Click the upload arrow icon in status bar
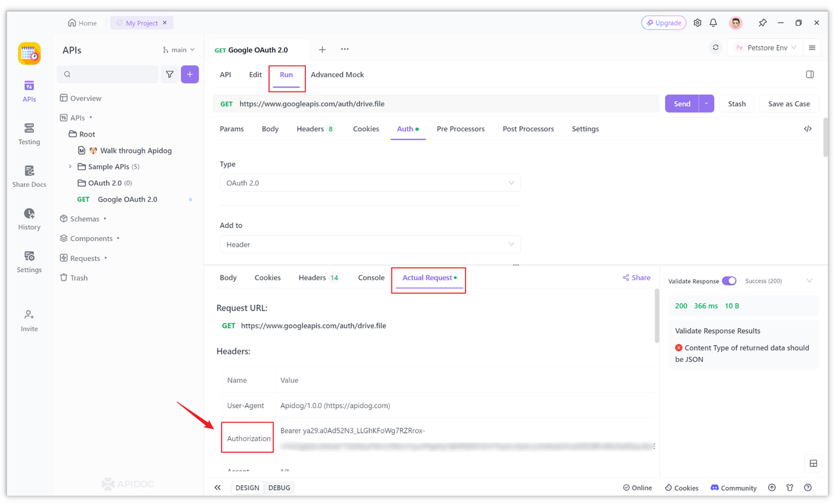Viewport: 837px width, 504px height. [x=772, y=488]
